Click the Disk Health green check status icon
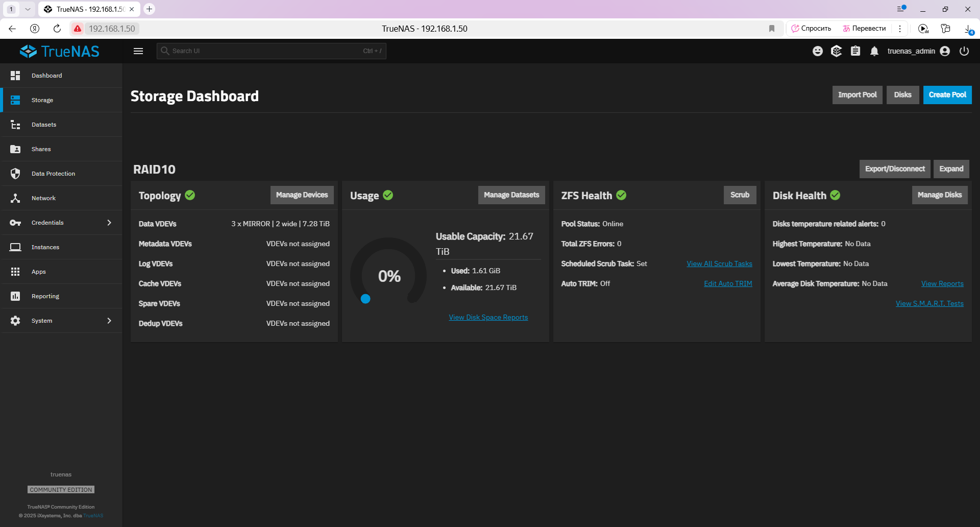The width and height of the screenshot is (980, 527). (835, 195)
